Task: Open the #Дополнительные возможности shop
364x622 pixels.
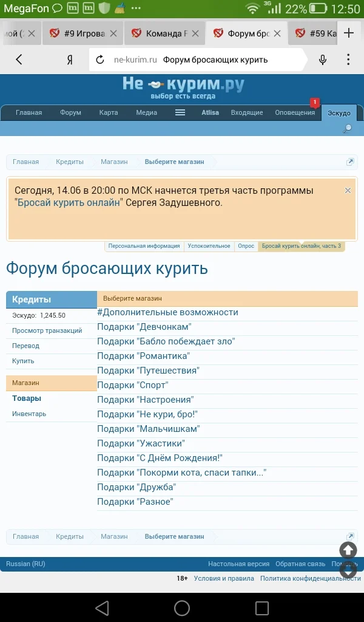Action: tap(167, 312)
